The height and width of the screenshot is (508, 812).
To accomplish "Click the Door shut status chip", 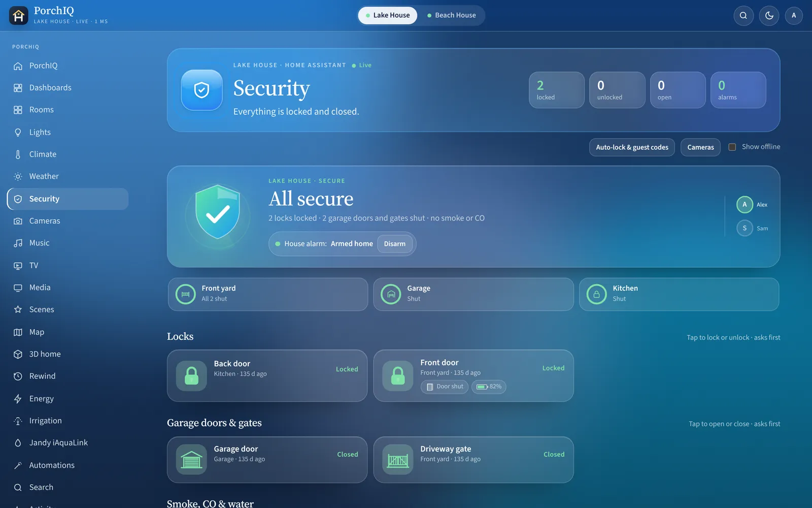I will [445, 387].
